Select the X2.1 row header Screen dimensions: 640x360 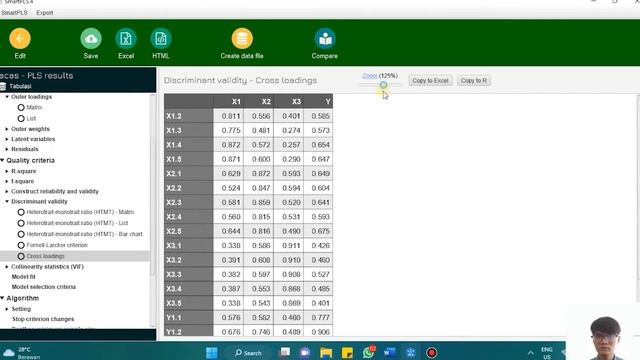point(189,174)
